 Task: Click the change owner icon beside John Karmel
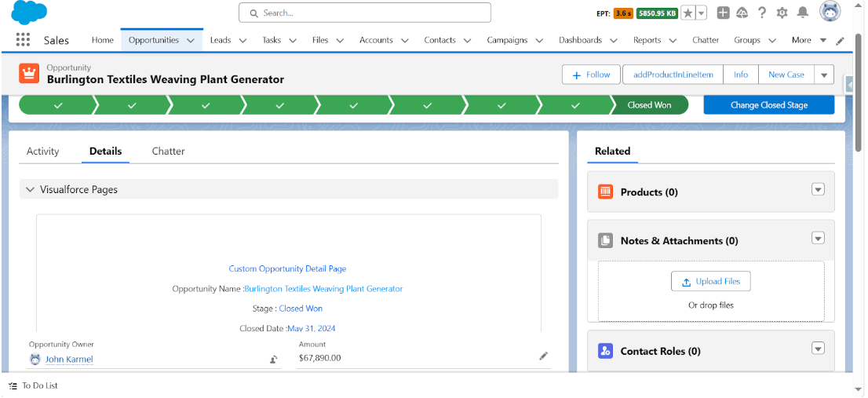273,360
